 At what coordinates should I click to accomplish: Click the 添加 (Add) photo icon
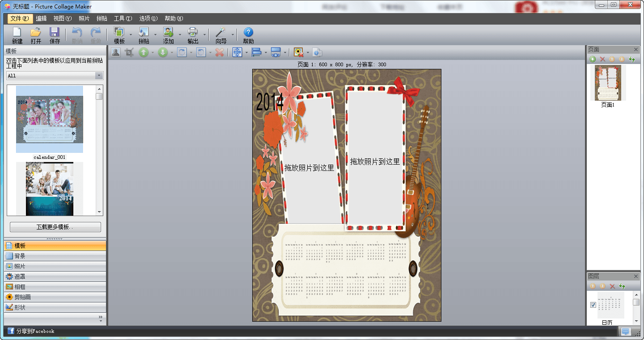click(x=168, y=32)
